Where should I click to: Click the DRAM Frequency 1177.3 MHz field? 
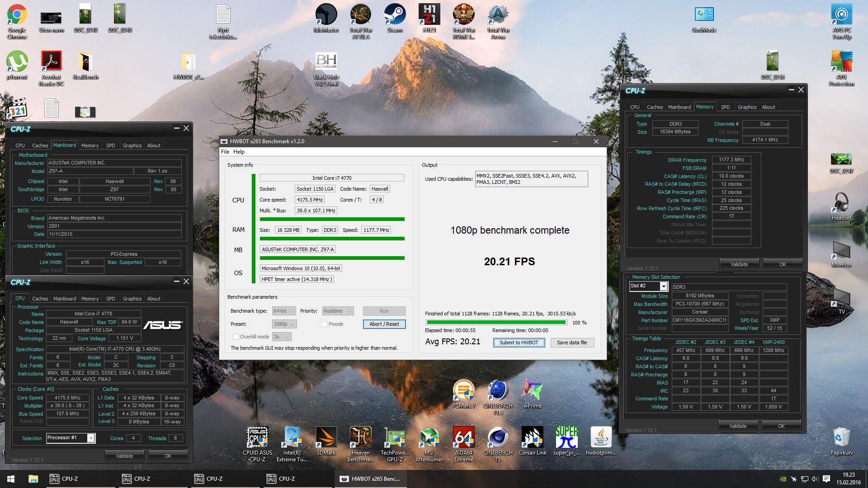click(x=731, y=160)
